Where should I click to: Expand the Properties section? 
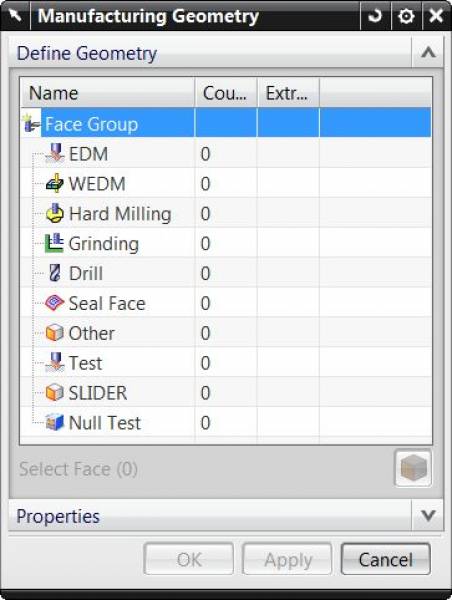(x=428, y=515)
